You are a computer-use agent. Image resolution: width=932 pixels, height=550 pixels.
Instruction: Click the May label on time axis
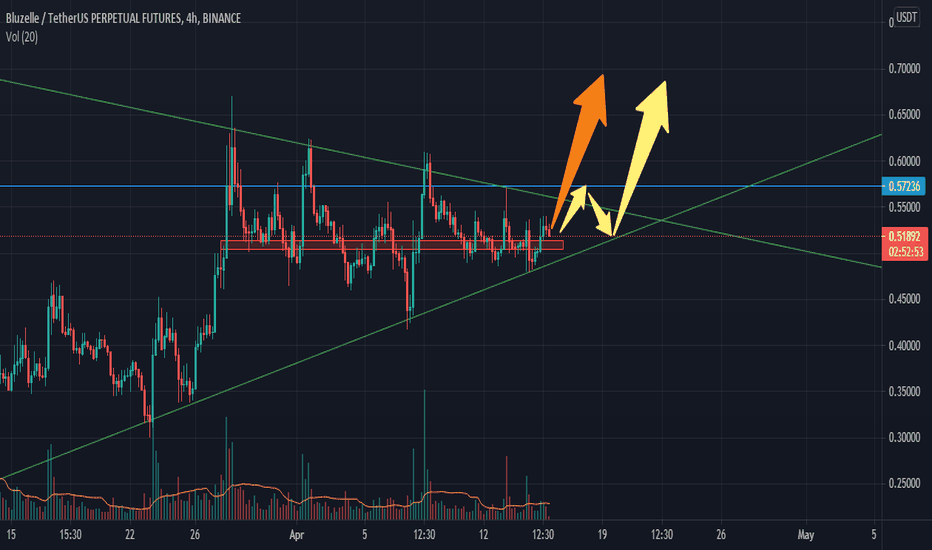pyautogui.click(x=805, y=535)
